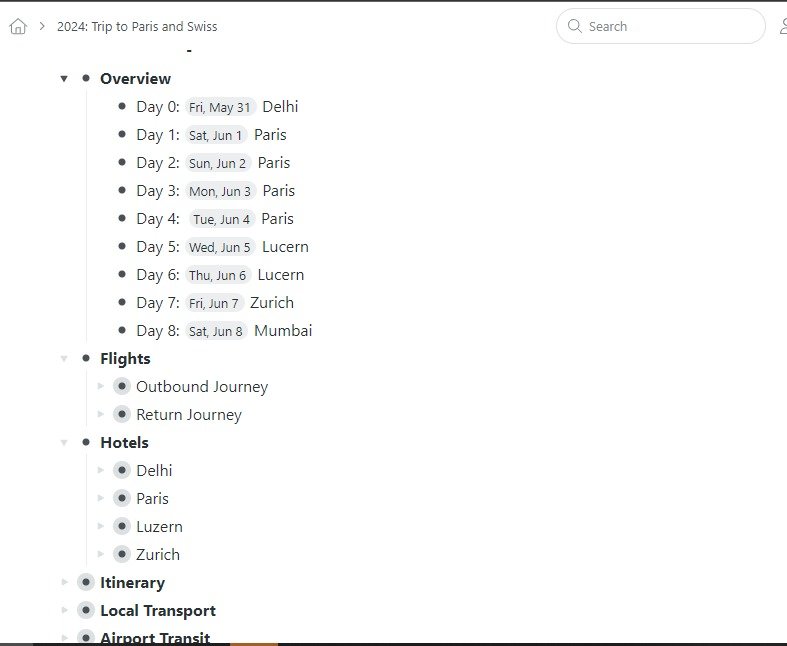Collapse the Flights section arrow

click(x=64, y=358)
